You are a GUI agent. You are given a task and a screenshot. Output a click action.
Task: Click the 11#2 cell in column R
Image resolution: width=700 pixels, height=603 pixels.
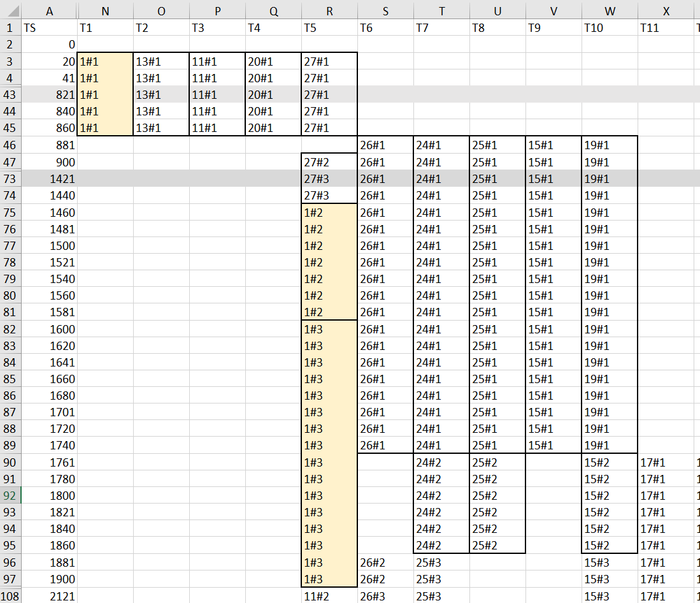(x=329, y=596)
